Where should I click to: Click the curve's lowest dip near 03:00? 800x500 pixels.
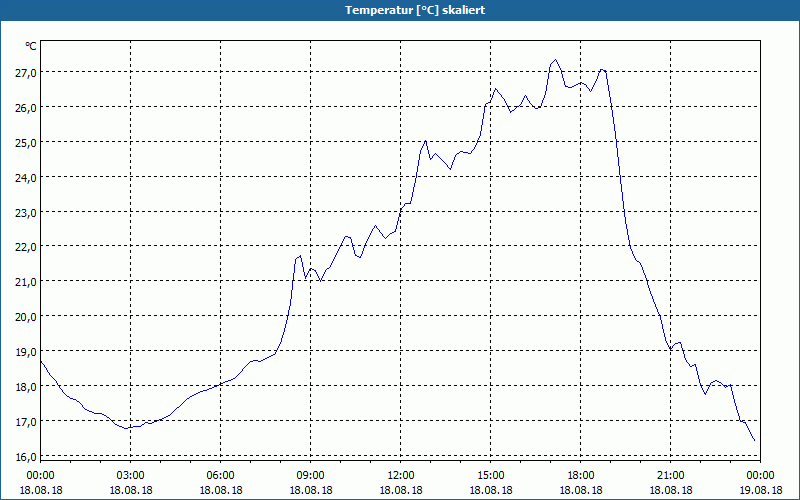[x=126, y=428]
